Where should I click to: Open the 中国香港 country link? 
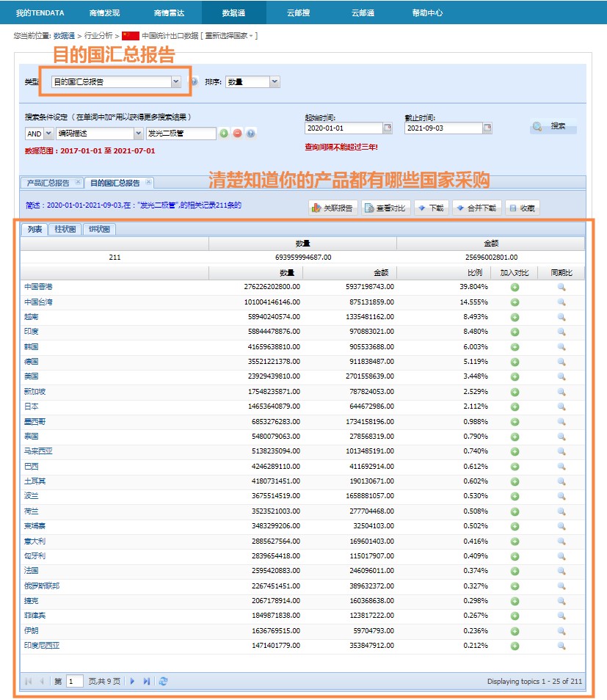(x=38, y=287)
